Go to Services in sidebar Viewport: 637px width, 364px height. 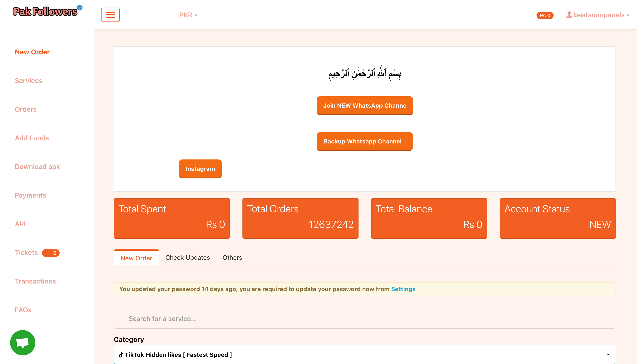tap(28, 80)
